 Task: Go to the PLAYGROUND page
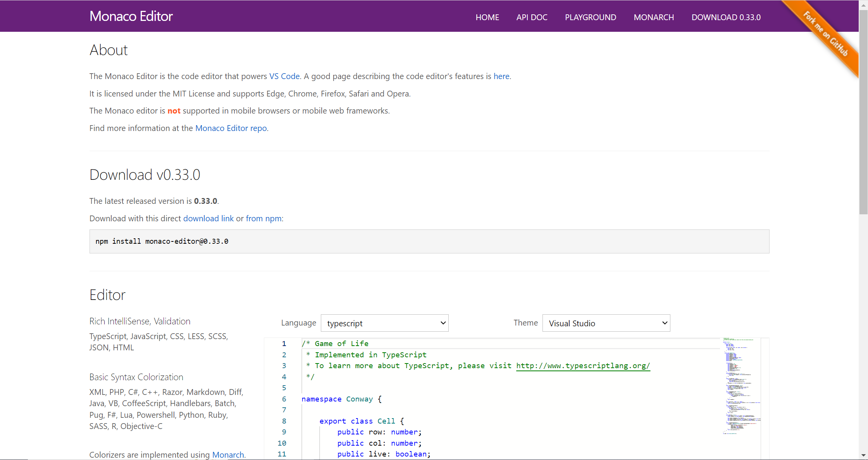click(590, 17)
